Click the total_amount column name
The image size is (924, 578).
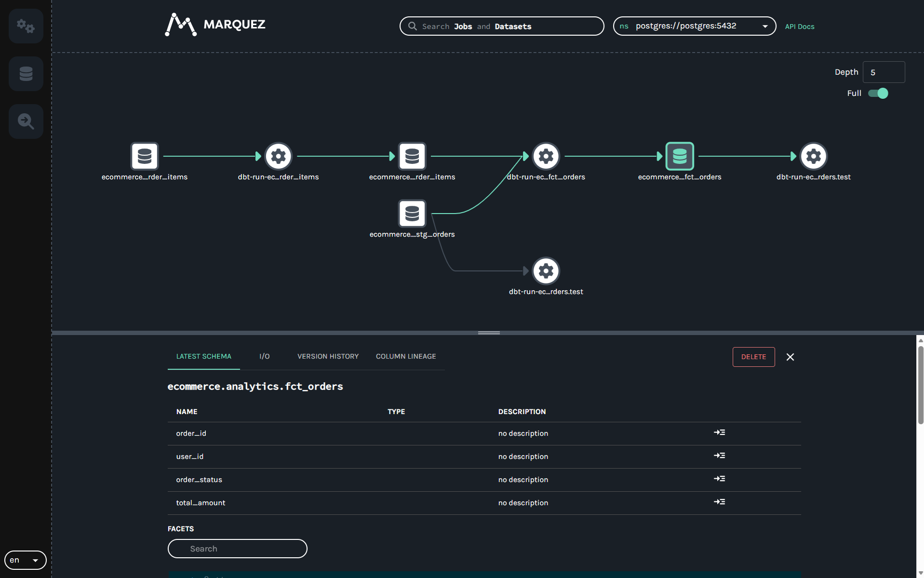tap(201, 503)
